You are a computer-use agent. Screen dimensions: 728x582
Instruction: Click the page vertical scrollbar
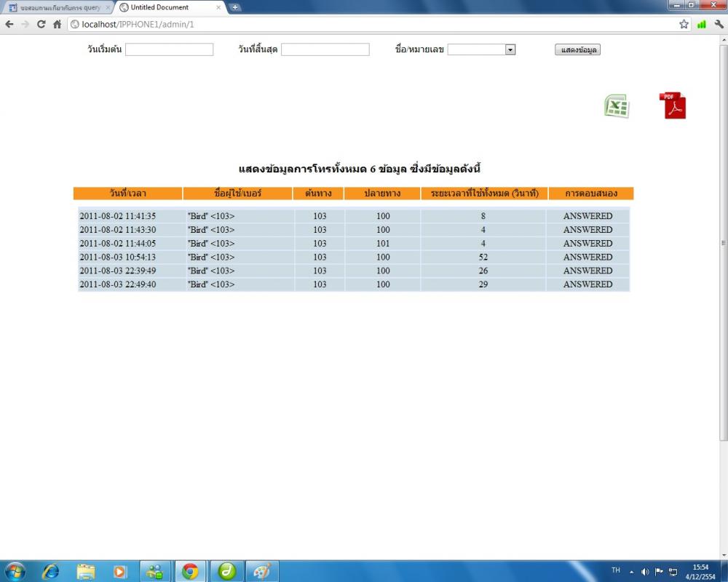coord(724,243)
